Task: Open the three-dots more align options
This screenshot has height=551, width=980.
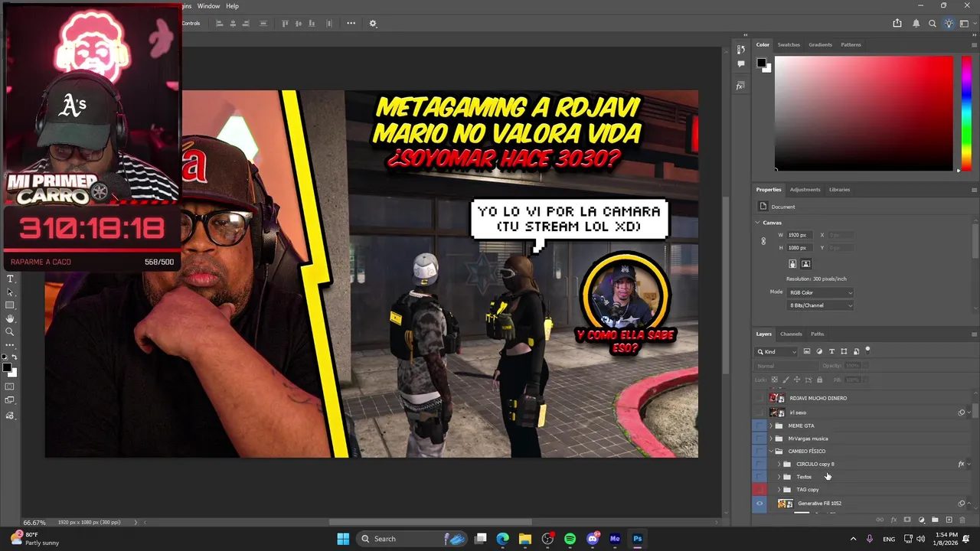Action: point(351,23)
